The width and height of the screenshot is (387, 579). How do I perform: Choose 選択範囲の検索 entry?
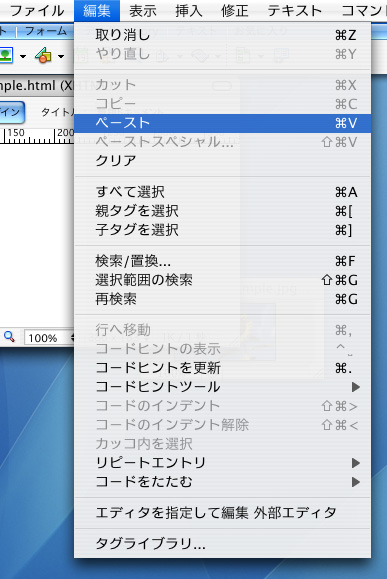click(222, 280)
